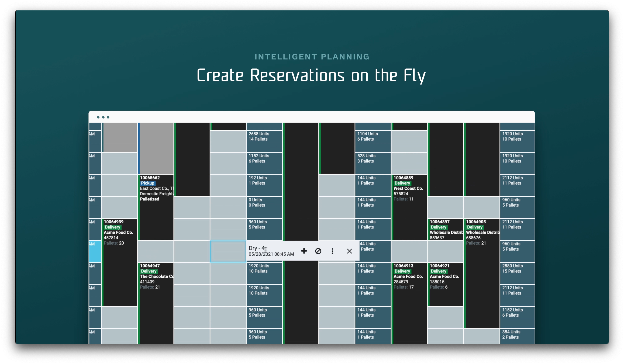The height and width of the screenshot is (364, 624).
Task: Dismiss the reservation popup with the X icon
Action: [349, 251]
